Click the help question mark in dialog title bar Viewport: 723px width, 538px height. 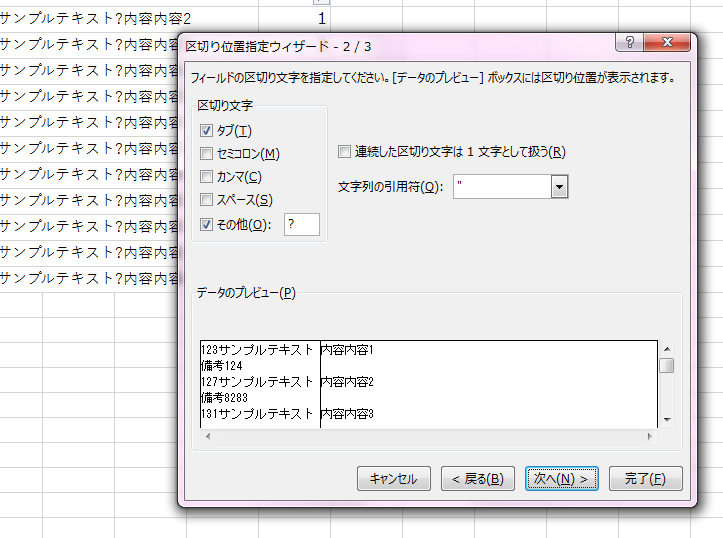tap(630, 43)
